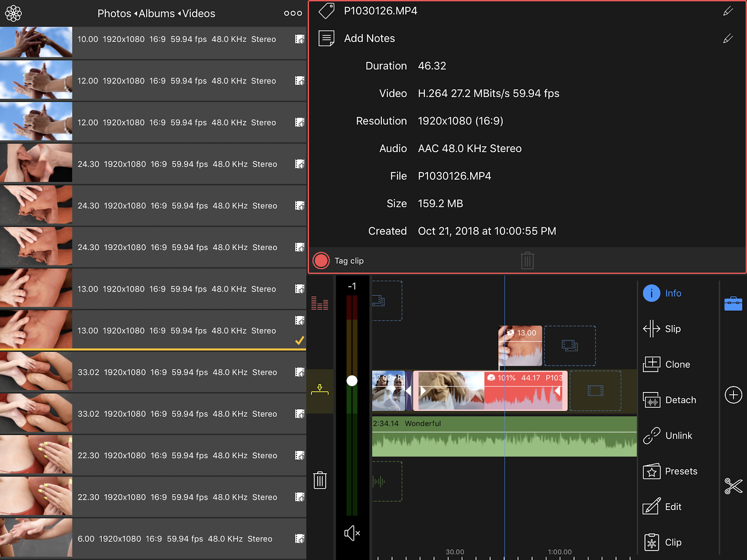Switch to the Photos tab

(114, 14)
